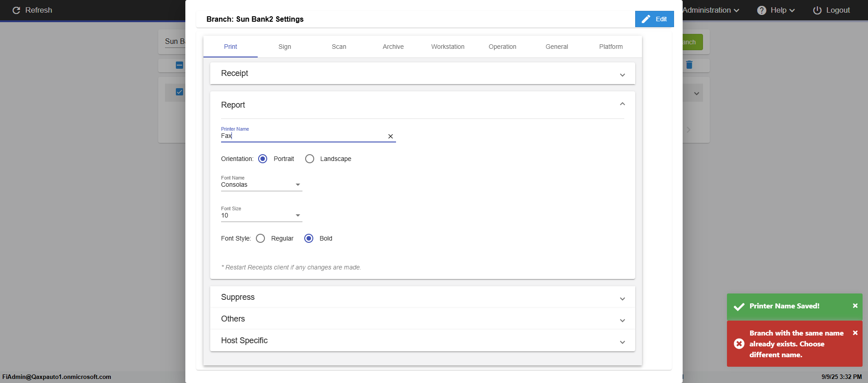Viewport: 868px width, 383px height.
Task: Collapse the Report section
Action: pos(622,104)
